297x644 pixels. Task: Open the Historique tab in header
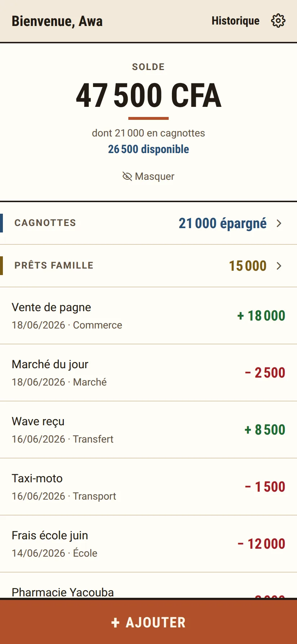click(235, 21)
